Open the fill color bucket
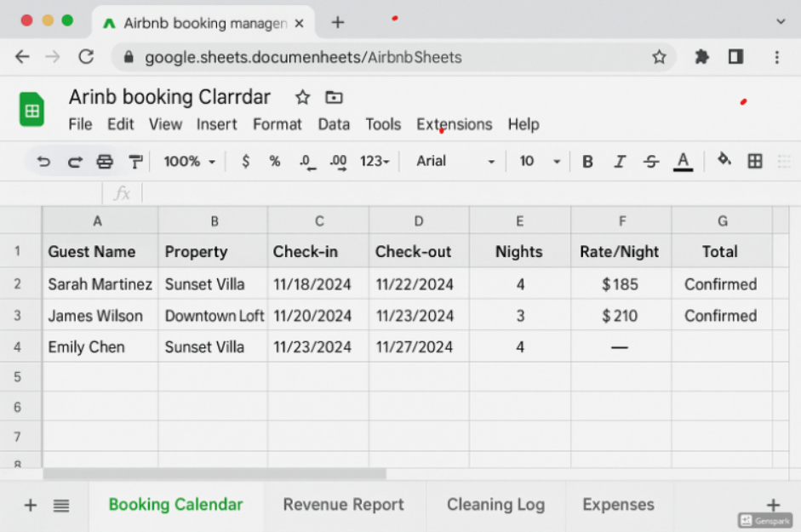 tap(724, 159)
